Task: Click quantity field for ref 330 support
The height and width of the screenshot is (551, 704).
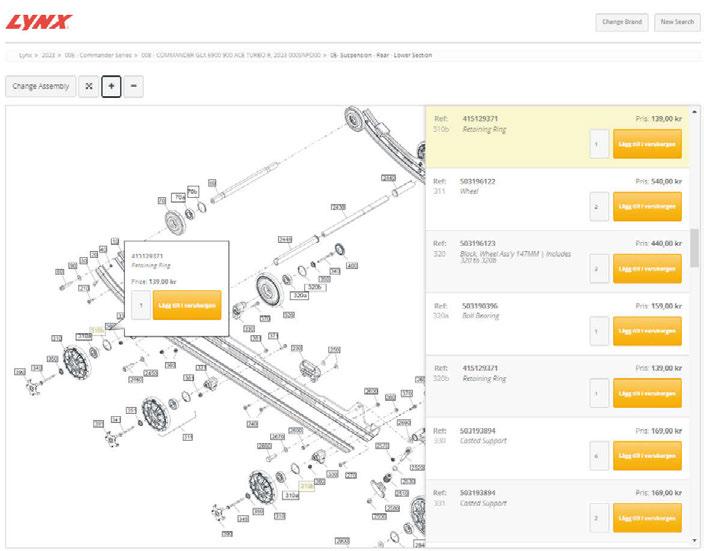Action: click(x=599, y=456)
